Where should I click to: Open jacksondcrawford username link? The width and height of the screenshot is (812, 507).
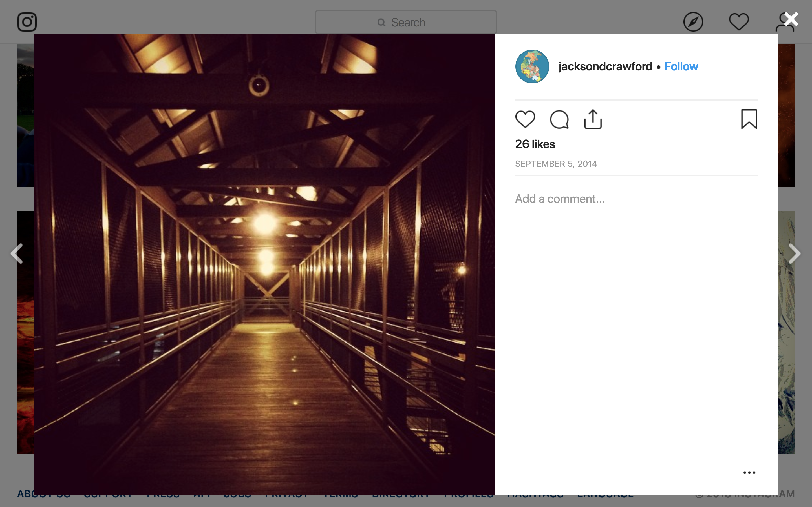pyautogui.click(x=605, y=66)
